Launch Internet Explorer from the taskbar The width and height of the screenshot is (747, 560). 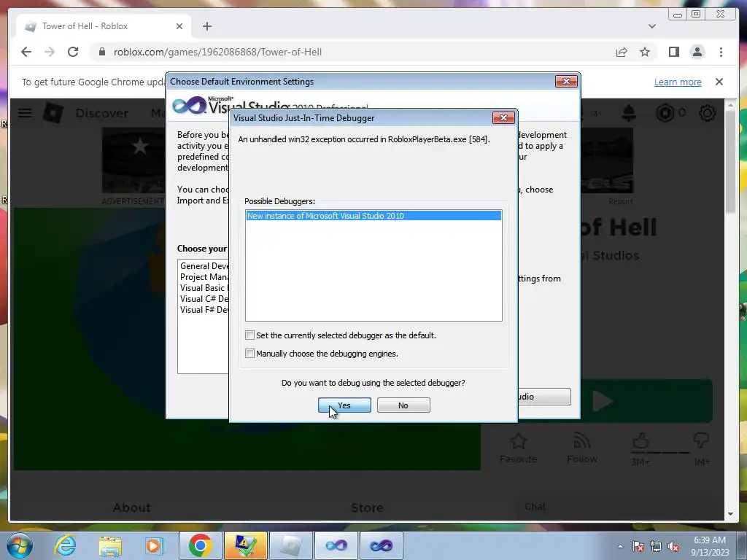click(x=65, y=545)
